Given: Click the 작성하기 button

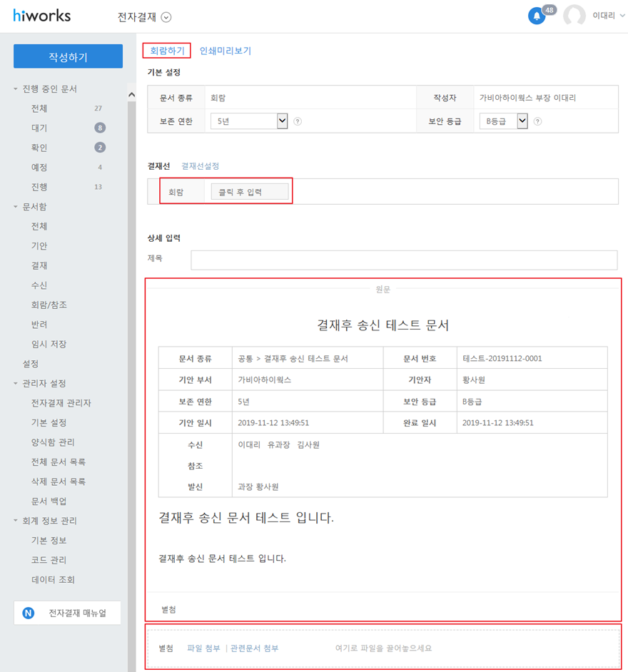Looking at the screenshot, I should 69,56.
